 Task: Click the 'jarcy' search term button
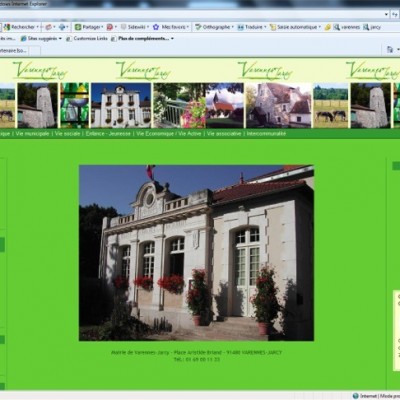[x=372, y=27]
